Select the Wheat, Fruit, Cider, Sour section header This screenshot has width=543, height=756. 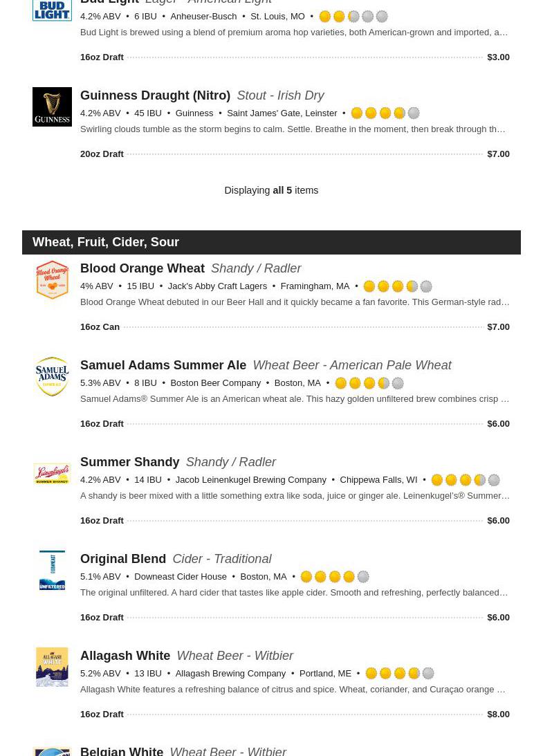(x=106, y=242)
